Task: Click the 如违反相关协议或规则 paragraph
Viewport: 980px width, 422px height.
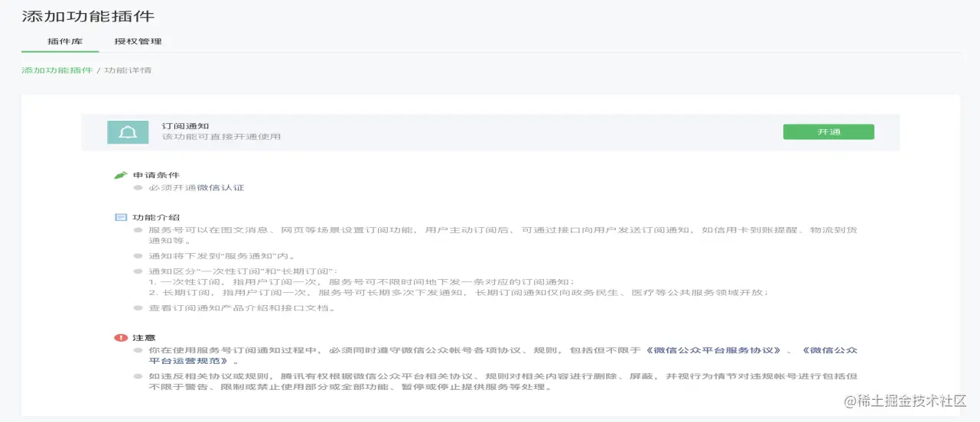Action: 503,381
